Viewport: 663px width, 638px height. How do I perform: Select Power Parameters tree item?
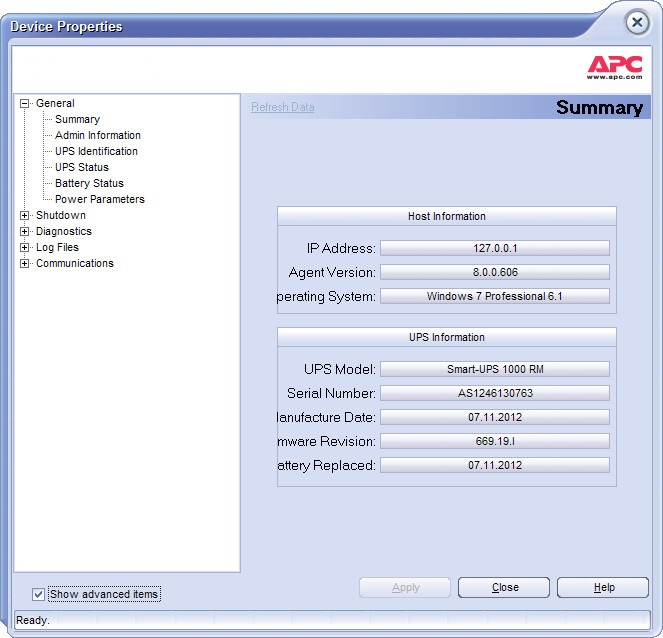click(x=100, y=200)
